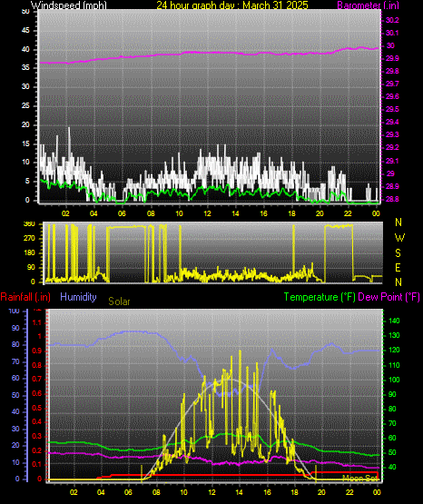Click the 100 value on temperature axis

pyautogui.click(x=394, y=380)
